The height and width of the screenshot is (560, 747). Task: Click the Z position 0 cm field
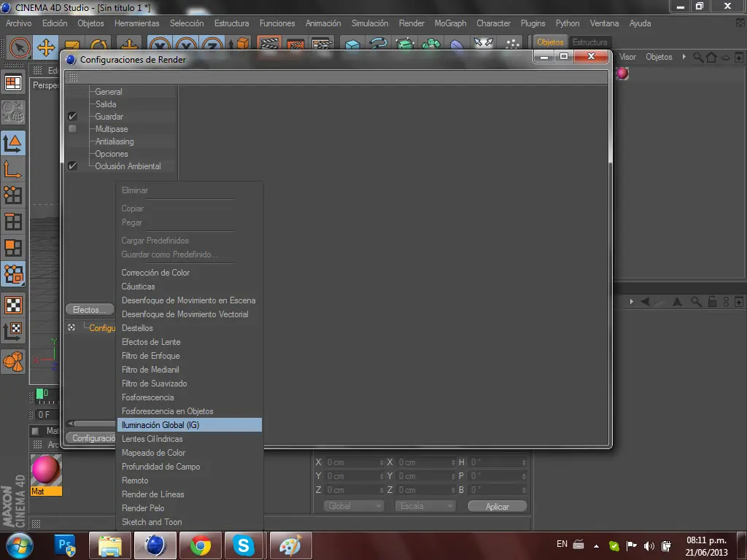[355, 490]
